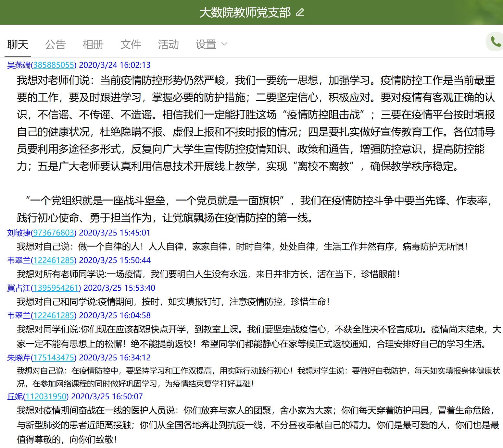Screen dimensions: 503x448
Task: Open 丘妮's number link 112031950
Action: 46,396
